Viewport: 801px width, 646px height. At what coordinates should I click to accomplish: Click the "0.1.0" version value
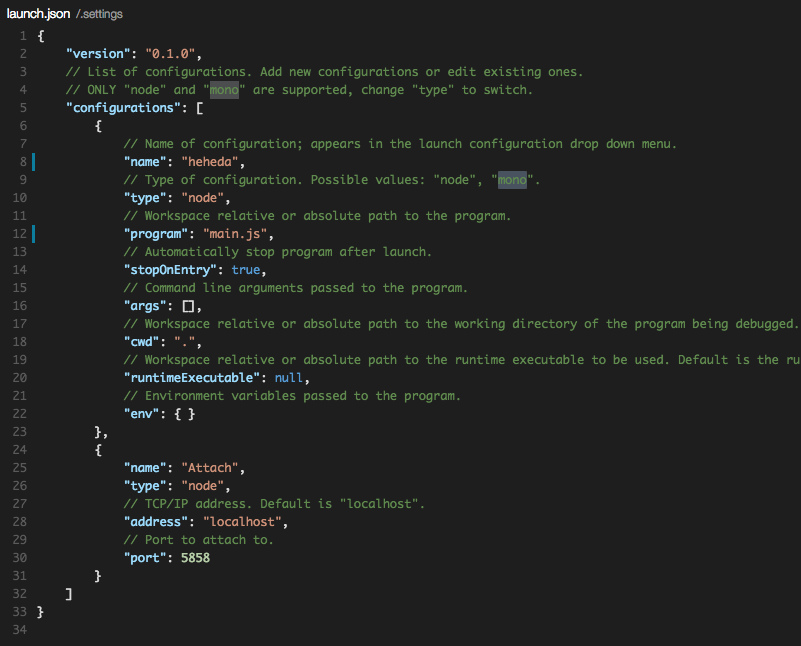170,54
